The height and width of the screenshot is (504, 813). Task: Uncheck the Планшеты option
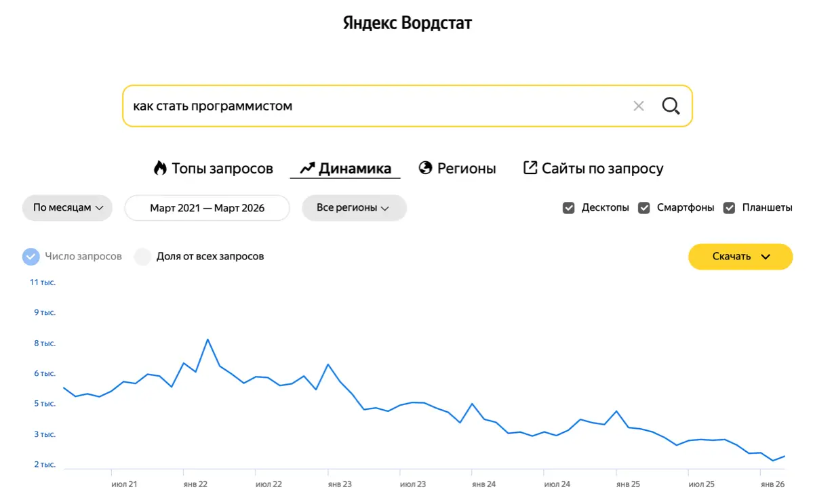pos(729,207)
